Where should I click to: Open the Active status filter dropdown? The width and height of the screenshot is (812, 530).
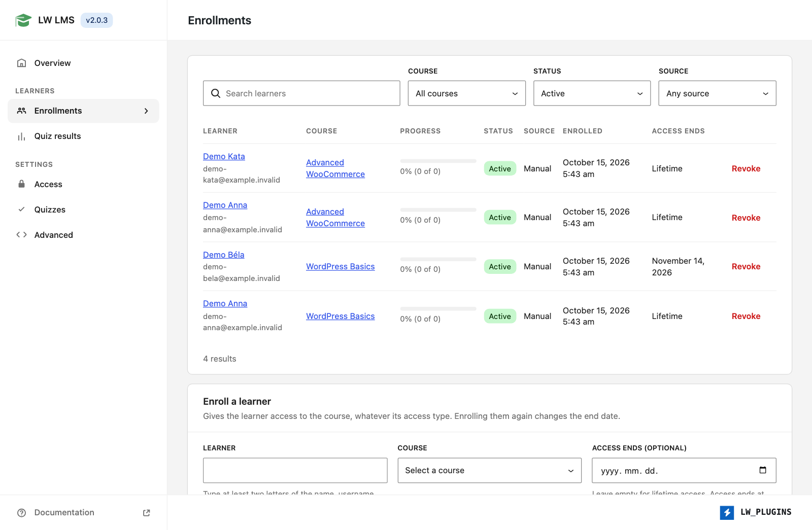pyautogui.click(x=592, y=93)
